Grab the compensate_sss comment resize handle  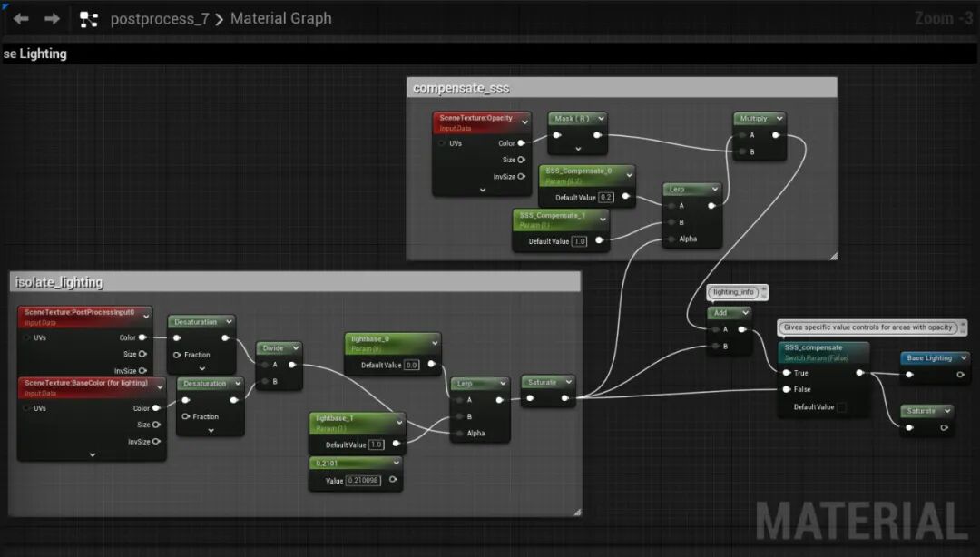click(832, 256)
